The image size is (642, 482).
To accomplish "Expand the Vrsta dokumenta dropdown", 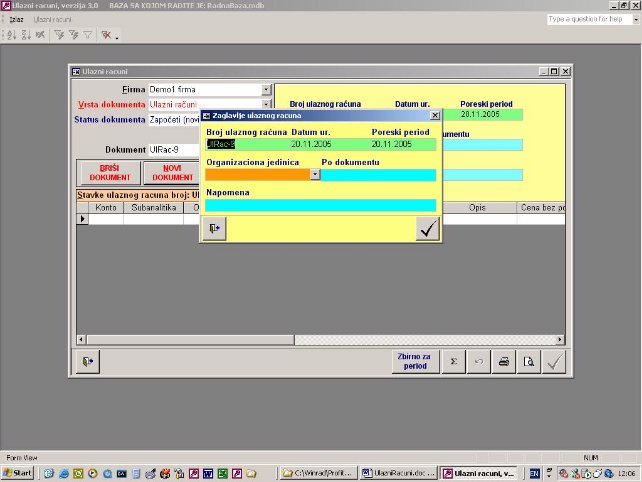I will tap(267, 104).
